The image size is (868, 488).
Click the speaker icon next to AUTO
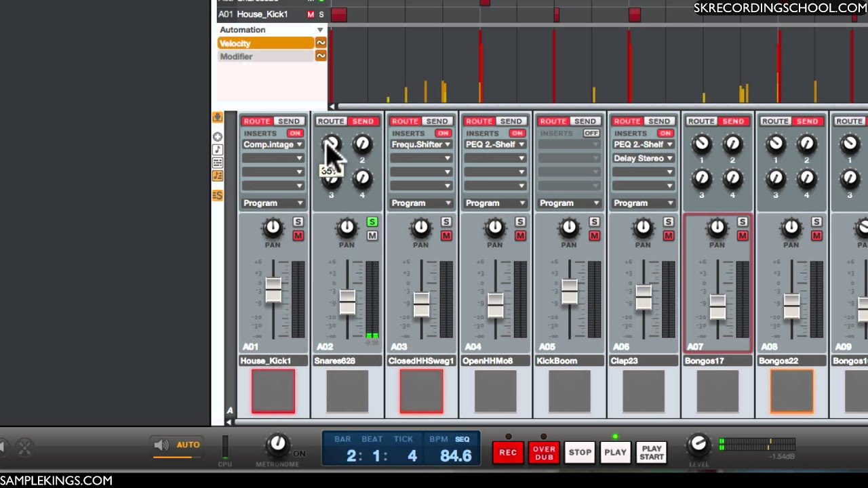(x=161, y=445)
